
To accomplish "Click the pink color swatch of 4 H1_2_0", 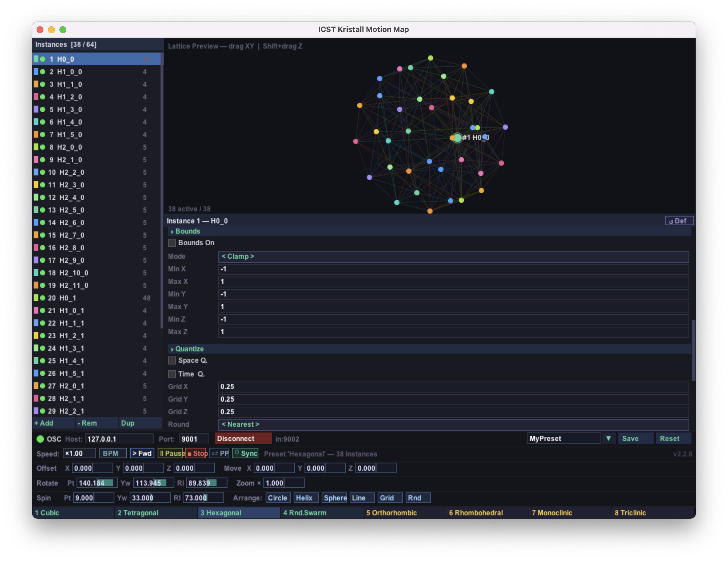I will coord(36,97).
